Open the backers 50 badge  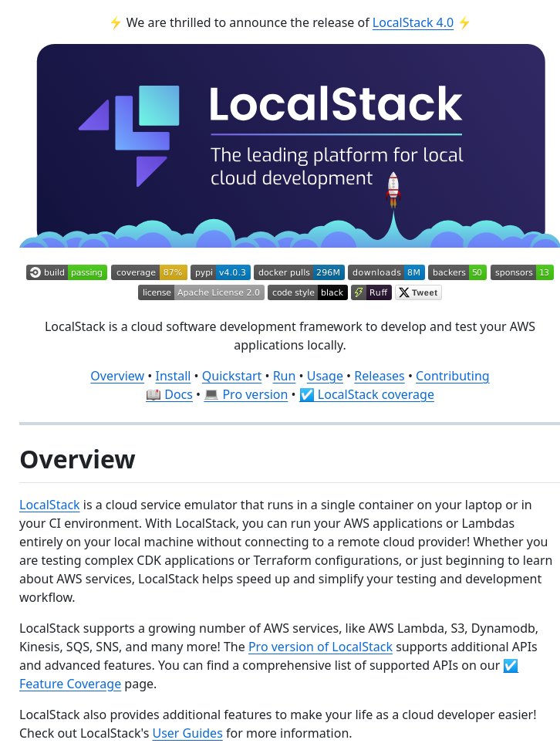tap(457, 272)
